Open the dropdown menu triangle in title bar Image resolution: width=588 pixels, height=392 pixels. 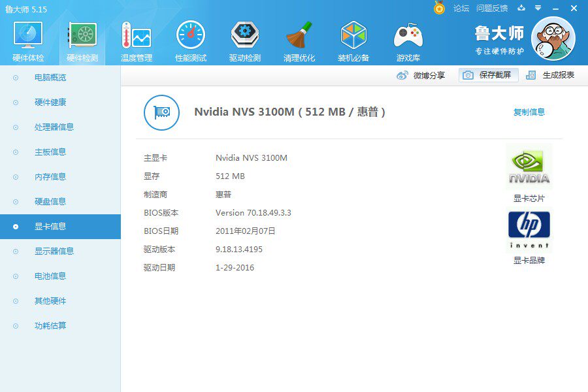point(538,7)
